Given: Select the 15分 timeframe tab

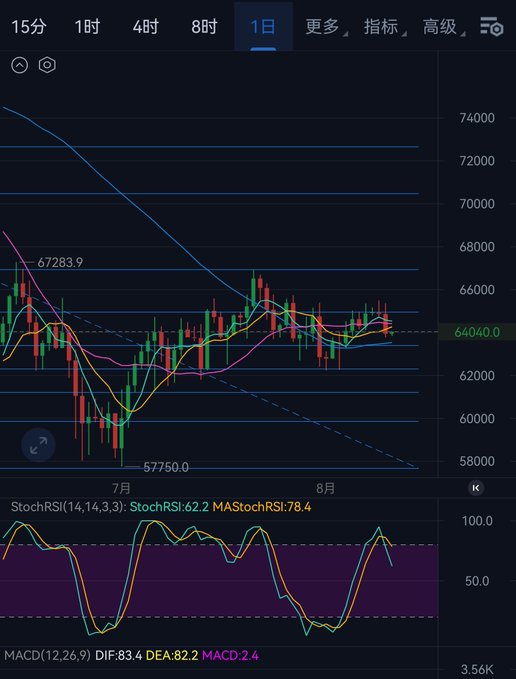Looking at the screenshot, I should point(29,27).
